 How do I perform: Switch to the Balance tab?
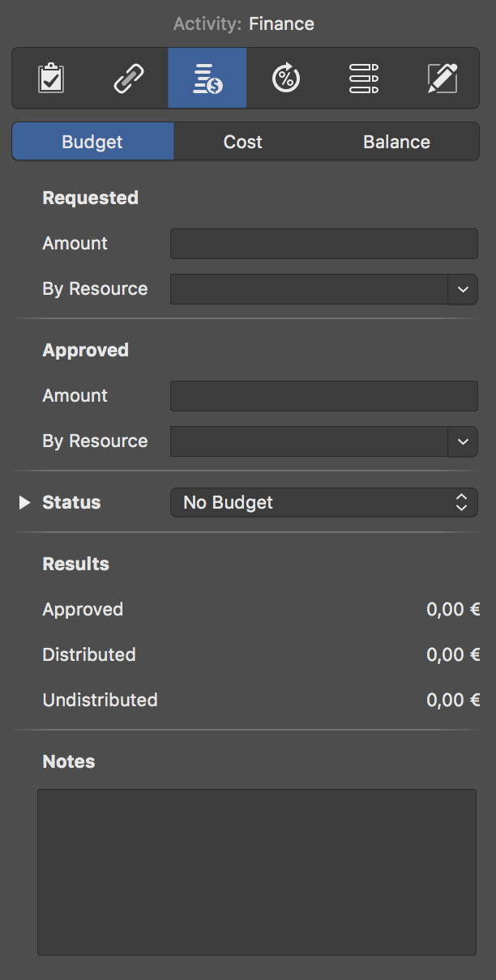(x=396, y=142)
